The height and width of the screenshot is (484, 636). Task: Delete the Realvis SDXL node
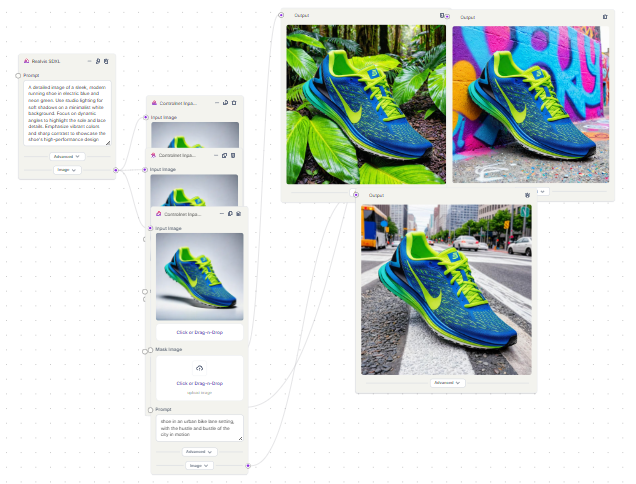(106, 61)
